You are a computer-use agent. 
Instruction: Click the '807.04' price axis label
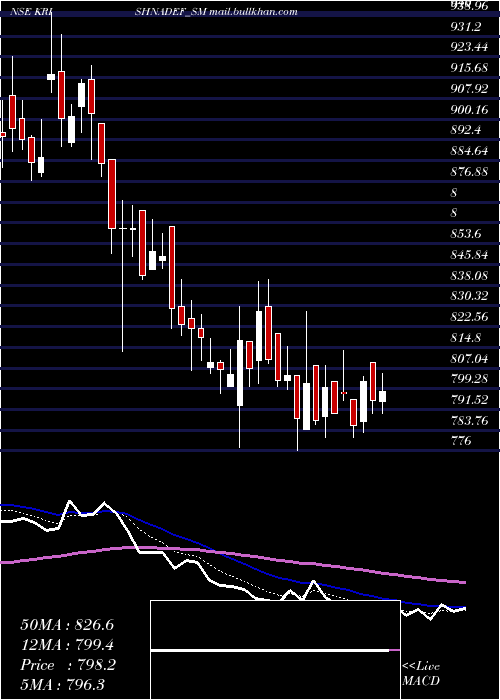469,358
